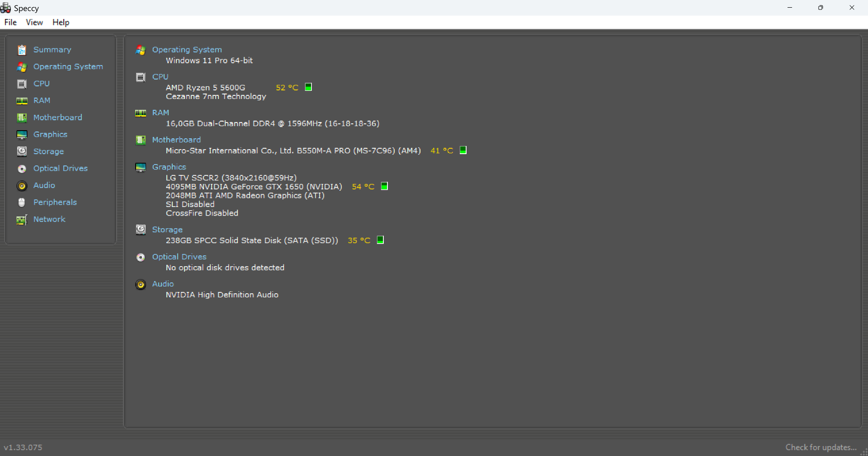
Task: Click the CPU chip icon in summary panel
Action: 141,77
